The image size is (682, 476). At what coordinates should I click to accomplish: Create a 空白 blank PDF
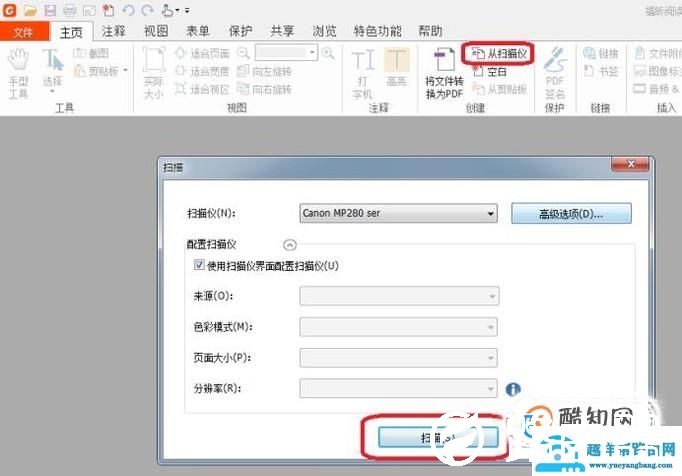490,71
